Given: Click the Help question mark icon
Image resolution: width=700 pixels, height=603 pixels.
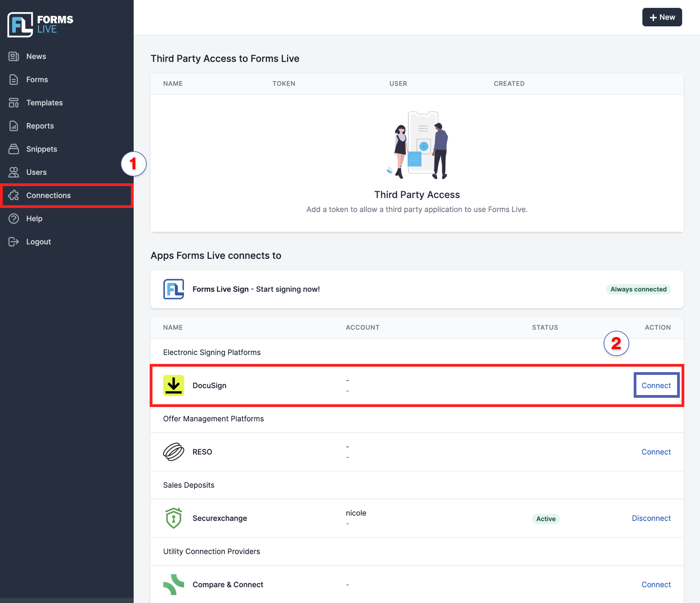Looking at the screenshot, I should (14, 219).
